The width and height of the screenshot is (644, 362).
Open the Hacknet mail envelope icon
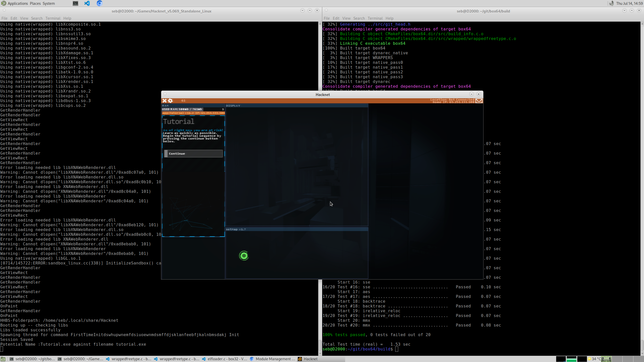(x=479, y=101)
